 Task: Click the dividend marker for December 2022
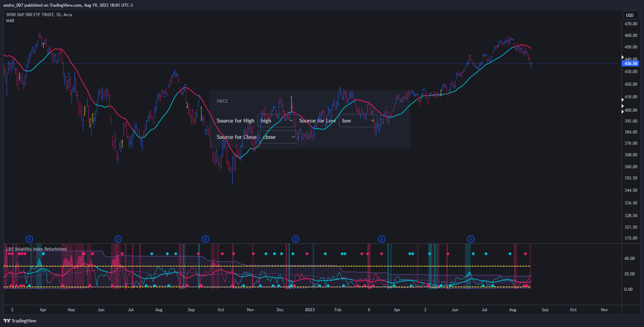point(296,239)
